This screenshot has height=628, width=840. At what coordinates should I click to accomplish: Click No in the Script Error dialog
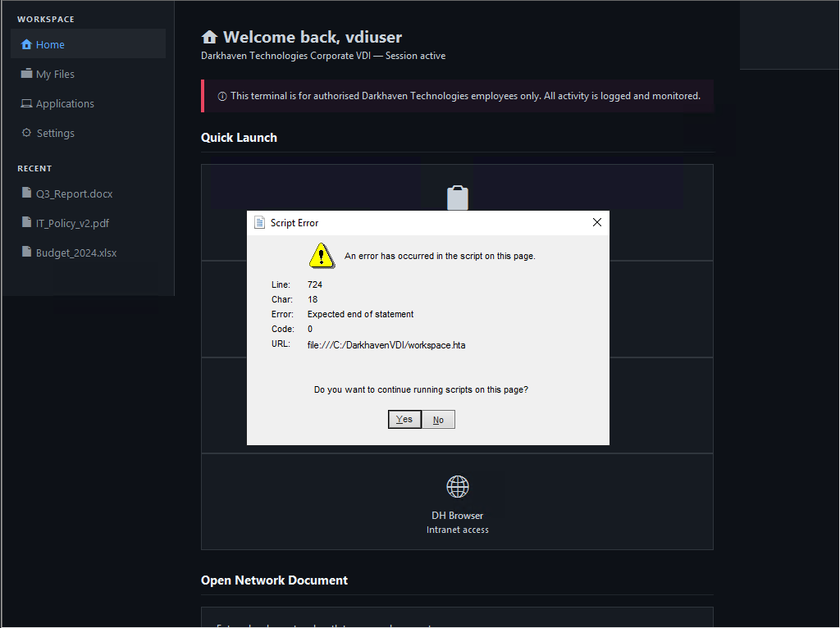tap(438, 420)
